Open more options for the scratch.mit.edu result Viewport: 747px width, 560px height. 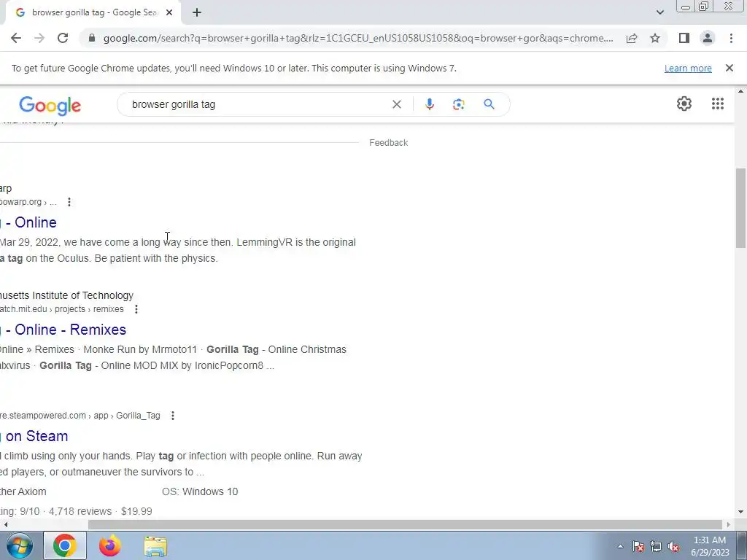[136, 309]
